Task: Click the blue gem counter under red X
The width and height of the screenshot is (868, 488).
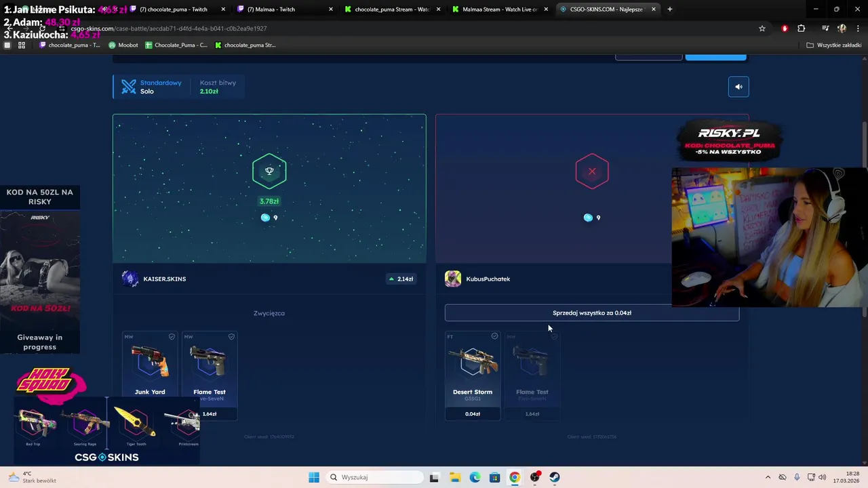Action: (592, 218)
